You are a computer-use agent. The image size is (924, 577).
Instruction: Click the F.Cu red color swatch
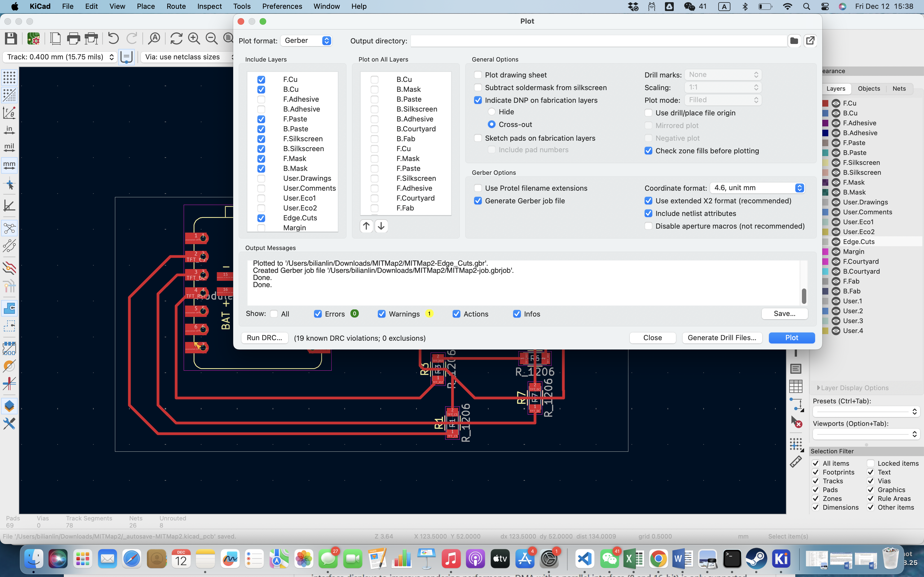click(825, 103)
